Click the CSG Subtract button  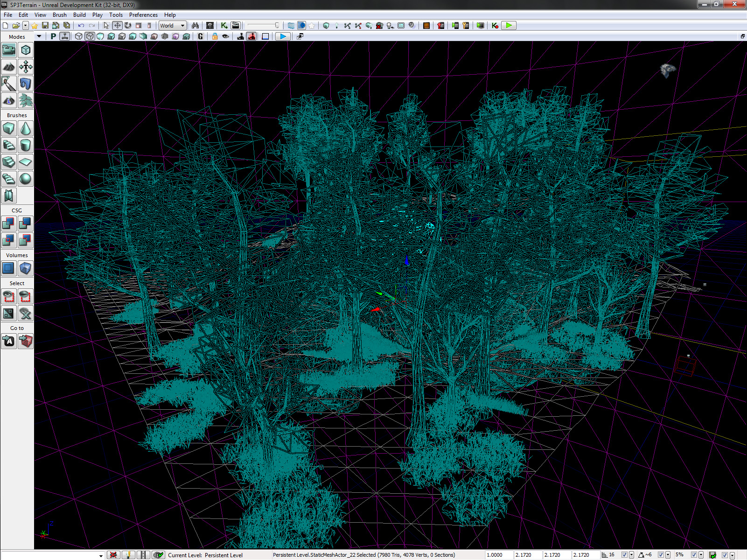[26, 224]
